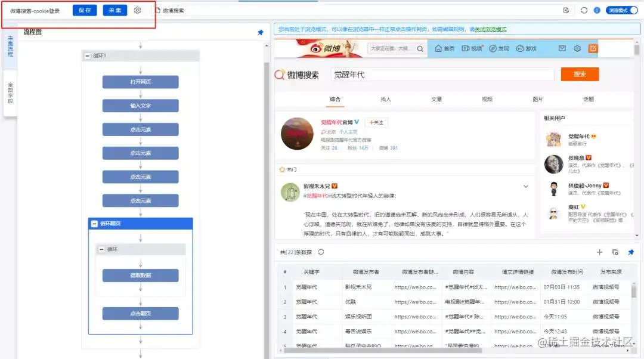Click the magnifier icon in Weibo header
The image size is (644, 359).
(x=420, y=48)
